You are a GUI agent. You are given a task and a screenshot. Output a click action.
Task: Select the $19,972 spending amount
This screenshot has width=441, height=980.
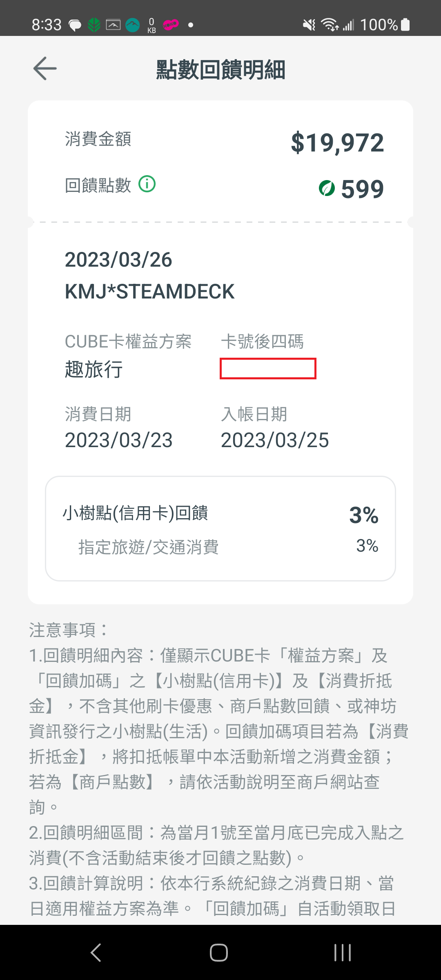(x=337, y=143)
